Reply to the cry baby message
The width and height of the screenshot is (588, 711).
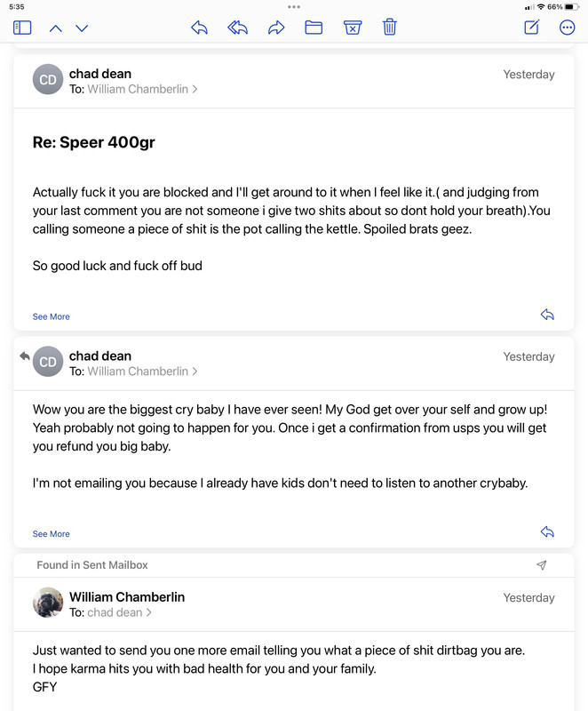[x=547, y=531]
